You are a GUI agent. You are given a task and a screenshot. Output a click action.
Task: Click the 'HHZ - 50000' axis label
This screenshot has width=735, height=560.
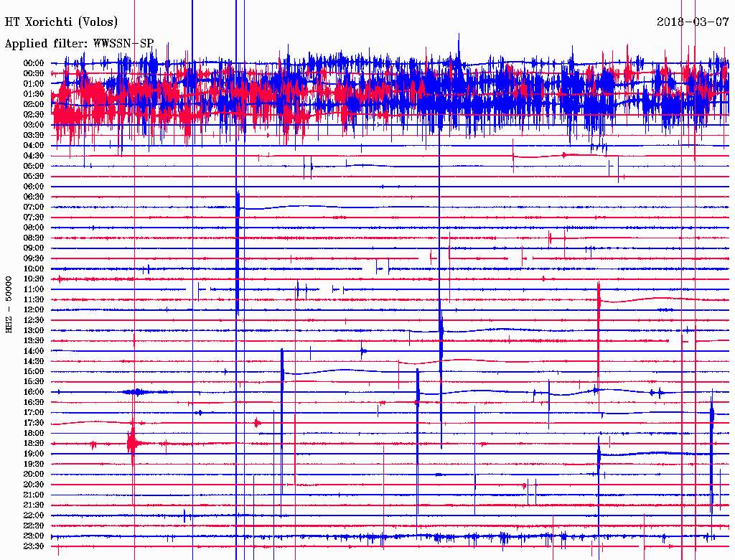(9, 304)
